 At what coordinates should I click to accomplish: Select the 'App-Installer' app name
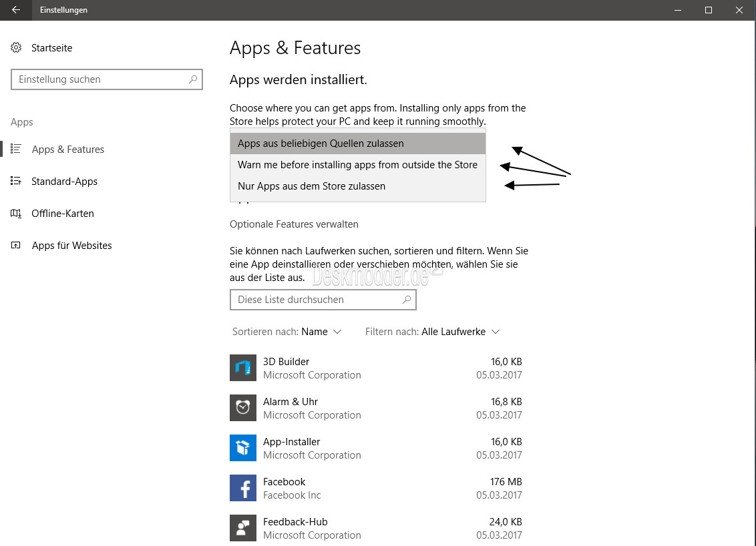coord(291,442)
